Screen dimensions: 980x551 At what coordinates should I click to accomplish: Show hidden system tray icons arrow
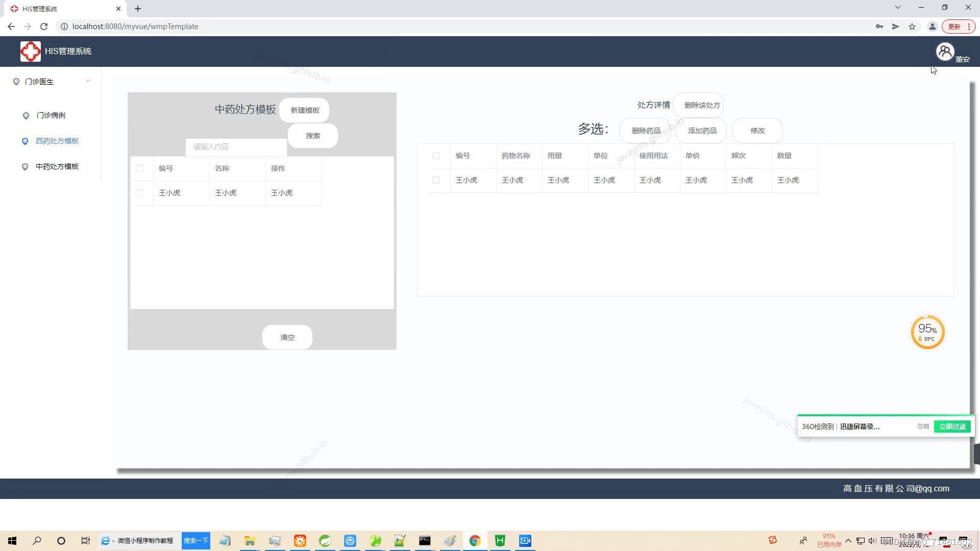click(848, 541)
